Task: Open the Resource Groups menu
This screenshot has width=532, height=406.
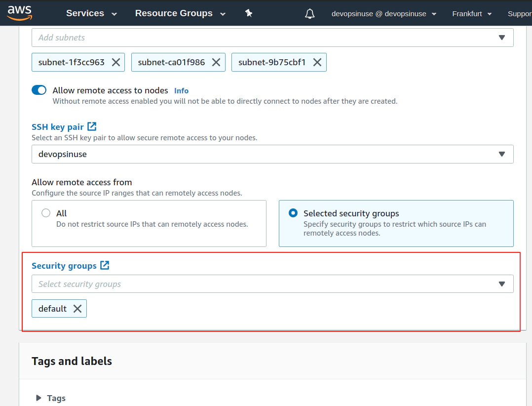Action: [x=180, y=13]
